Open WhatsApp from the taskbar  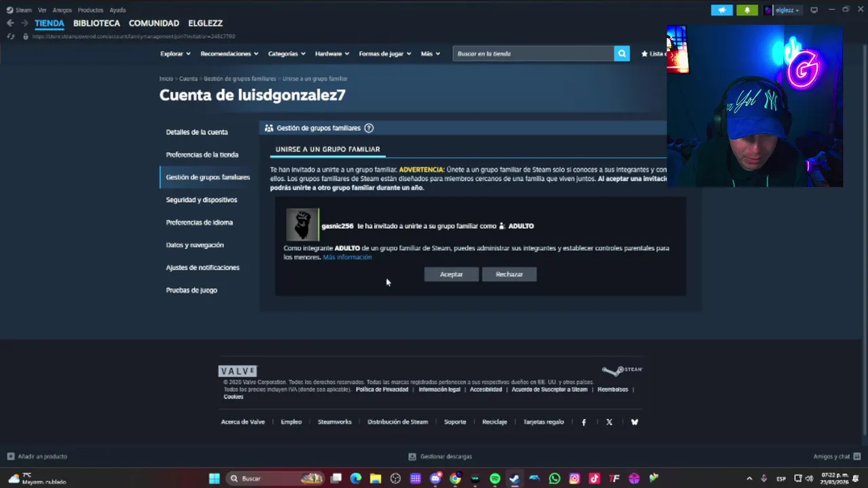555,479
